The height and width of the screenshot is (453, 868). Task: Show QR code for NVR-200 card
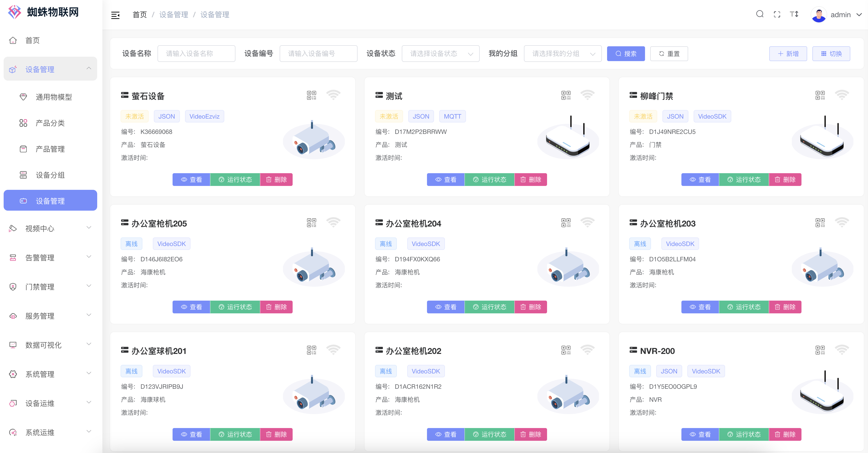pos(820,350)
